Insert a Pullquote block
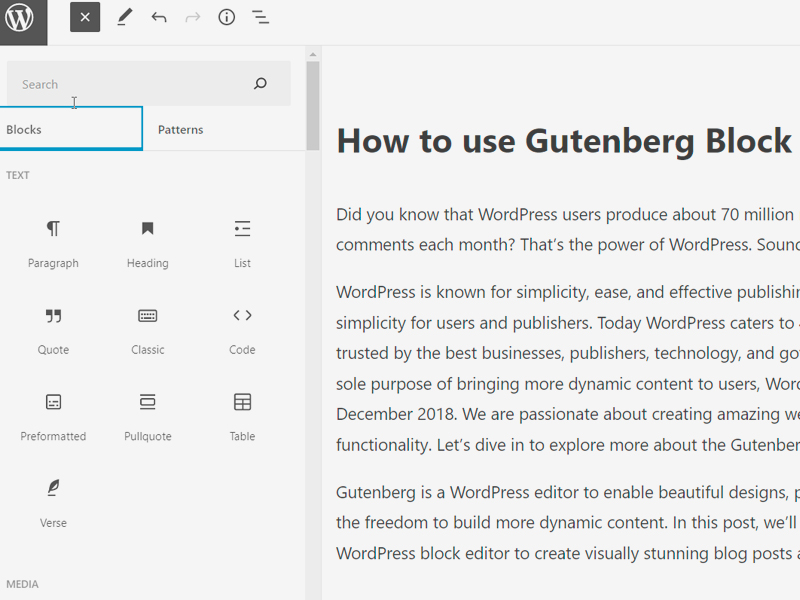 (148, 416)
